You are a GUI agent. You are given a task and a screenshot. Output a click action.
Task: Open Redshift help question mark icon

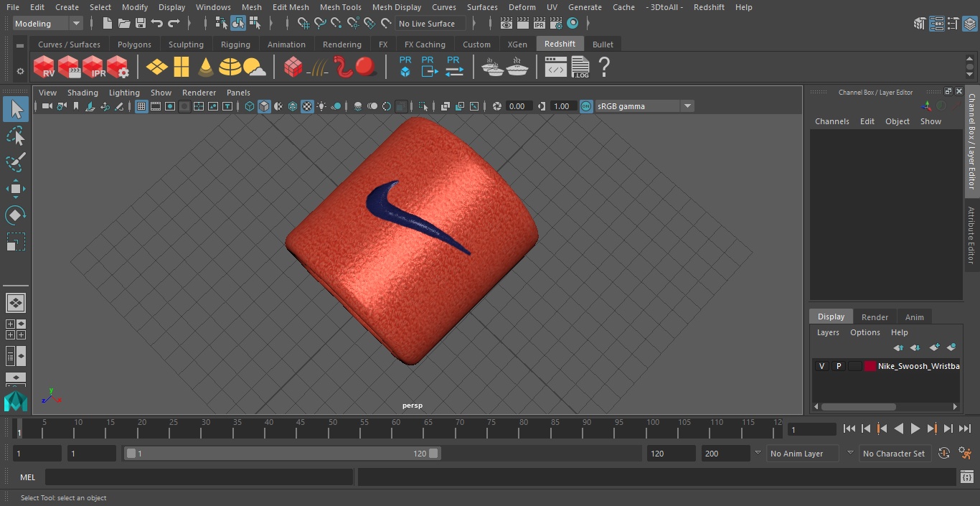point(604,67)
